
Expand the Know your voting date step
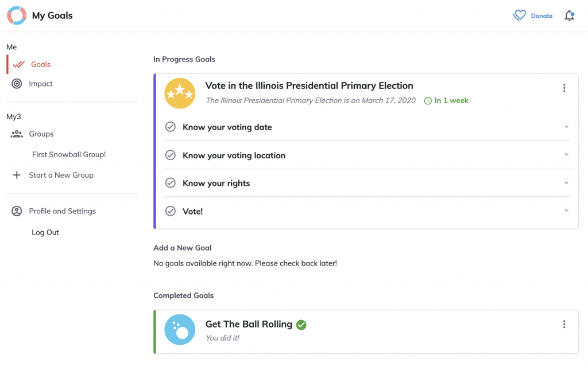pyautogui.click(x=566, y=127)
